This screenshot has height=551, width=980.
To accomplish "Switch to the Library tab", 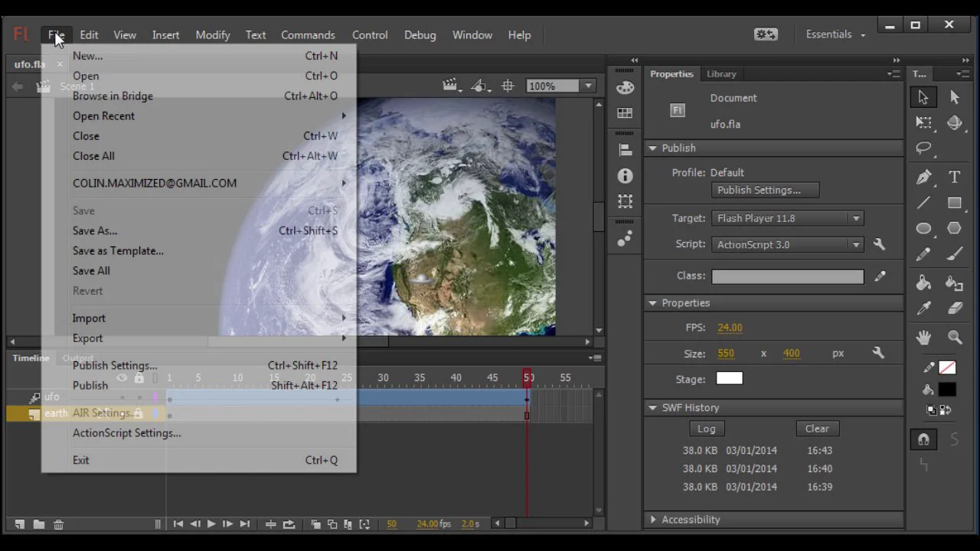I will (x=721, y=74).
